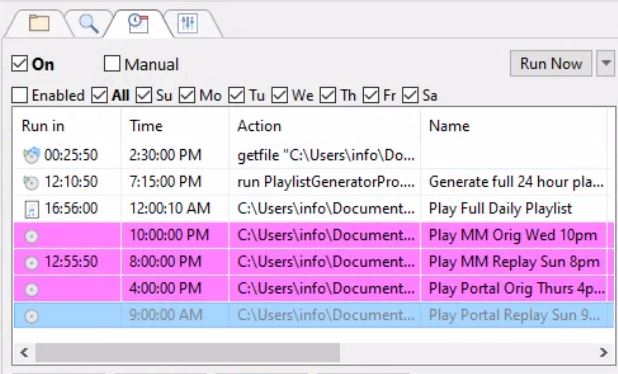This screenshot has width=618, height=374.
Task: Toggle the Fr day checkbox
Action: click(371, 95)
